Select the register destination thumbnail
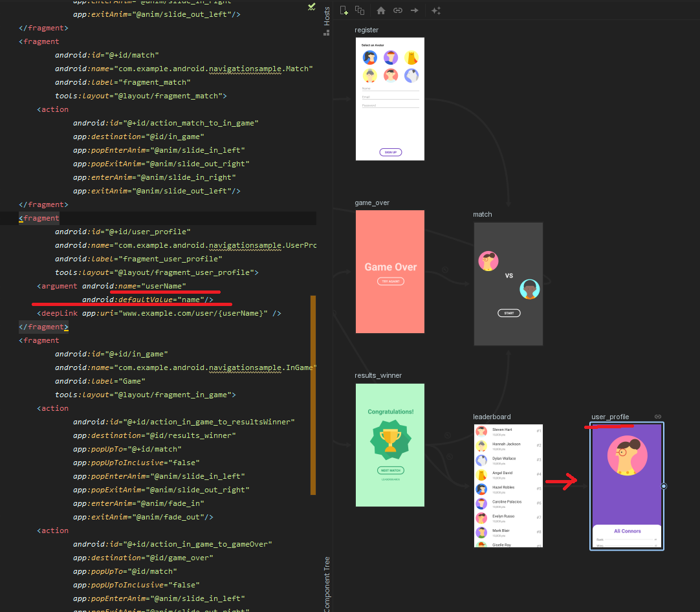The width and height of the screenshot is (700, 612). click(389, 98)
